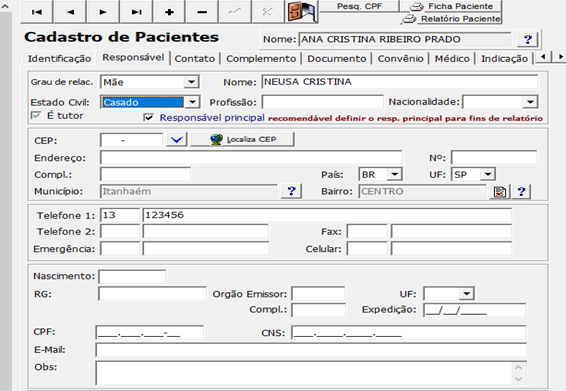
Task: Click the Profissão input field
Action: pos(322,102)
